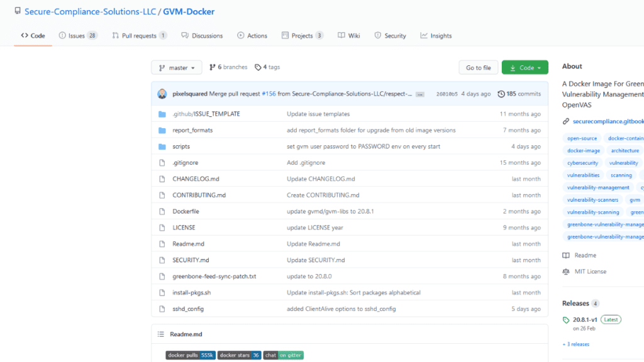
Task: Open the Secure-Compliance-Solutions-LLC owner link
Action: (91, 11)
